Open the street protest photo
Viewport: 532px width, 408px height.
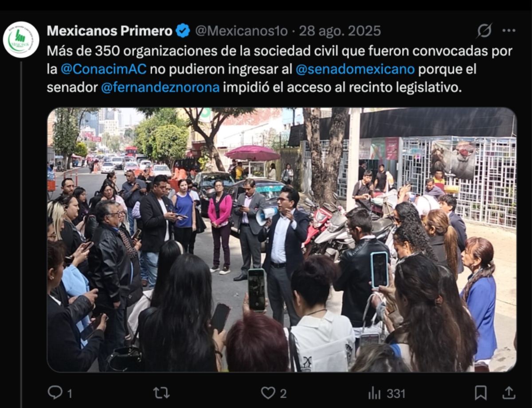coord(282,239)
